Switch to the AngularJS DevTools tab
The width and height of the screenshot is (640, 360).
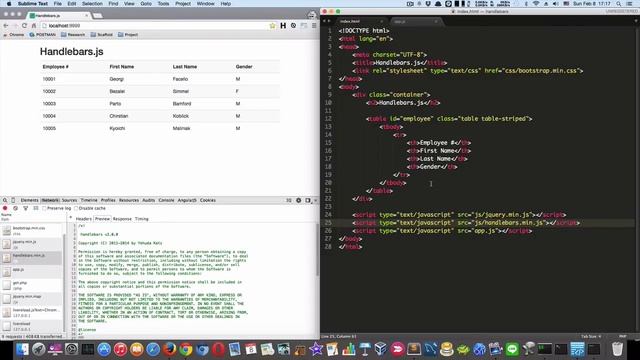pos(187,200)
